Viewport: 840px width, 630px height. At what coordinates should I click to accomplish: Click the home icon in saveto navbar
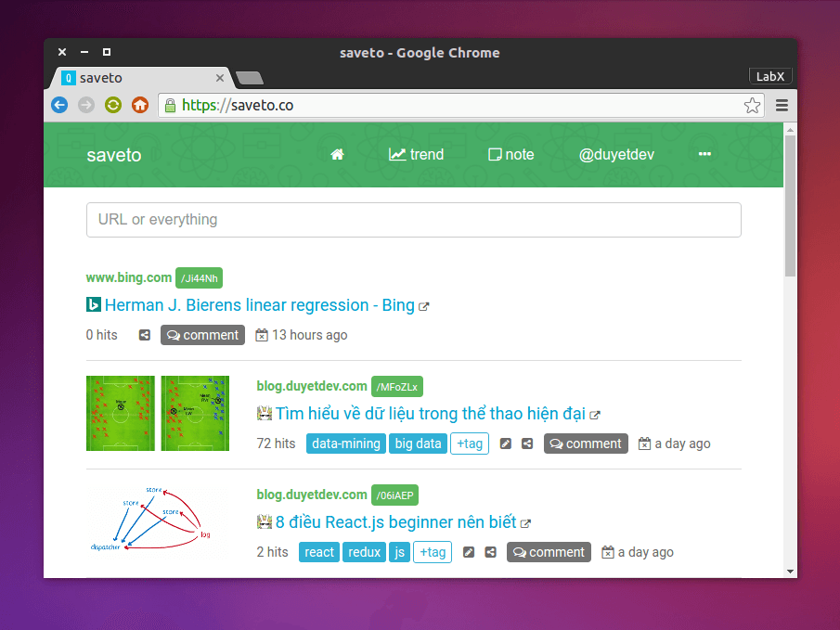pos(337,155)
